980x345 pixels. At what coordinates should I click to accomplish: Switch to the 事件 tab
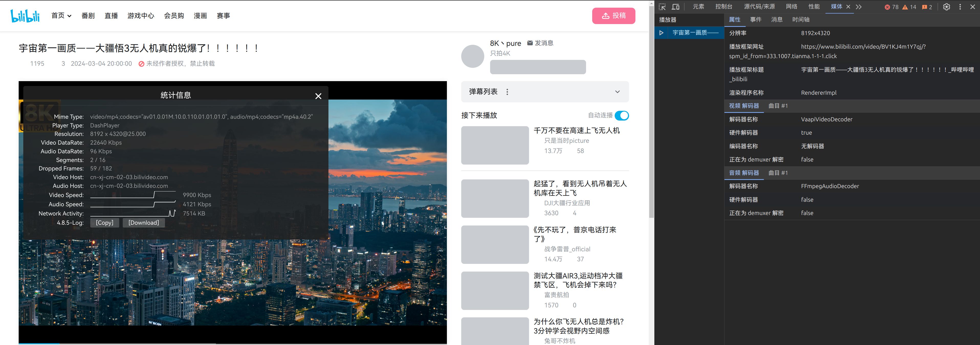[x=756, y=20]
